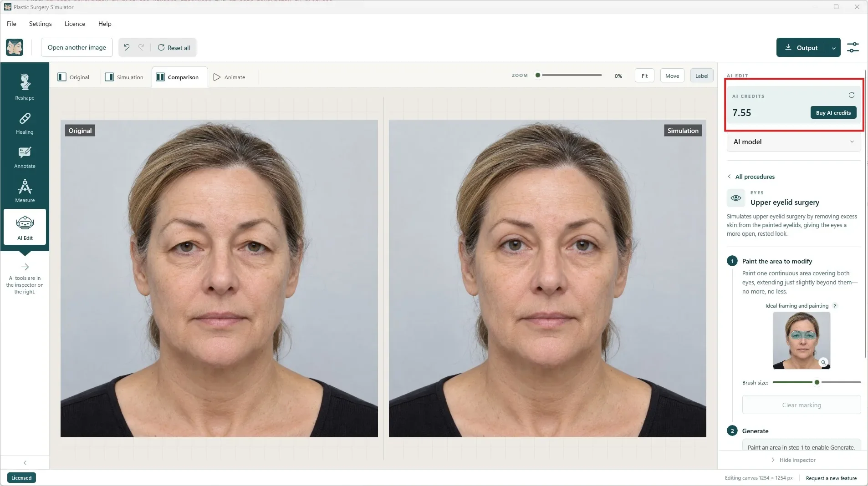Click the Clear marking button
868x486 pixels.
point(801,405)
